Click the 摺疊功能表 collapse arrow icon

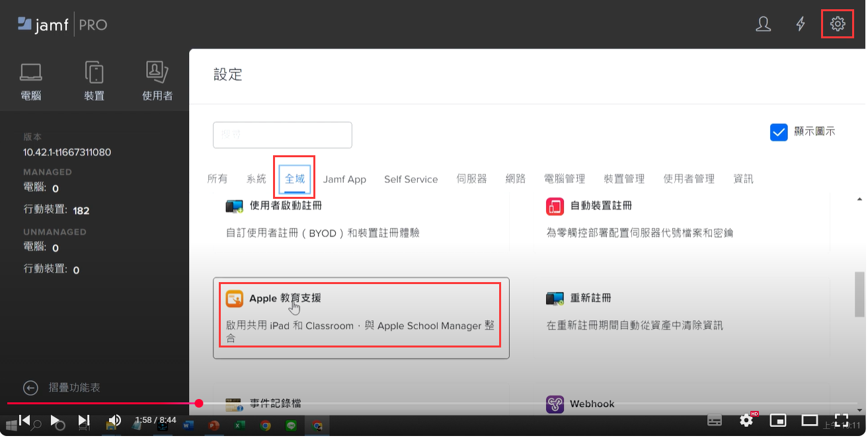click(x=30, y=388)
